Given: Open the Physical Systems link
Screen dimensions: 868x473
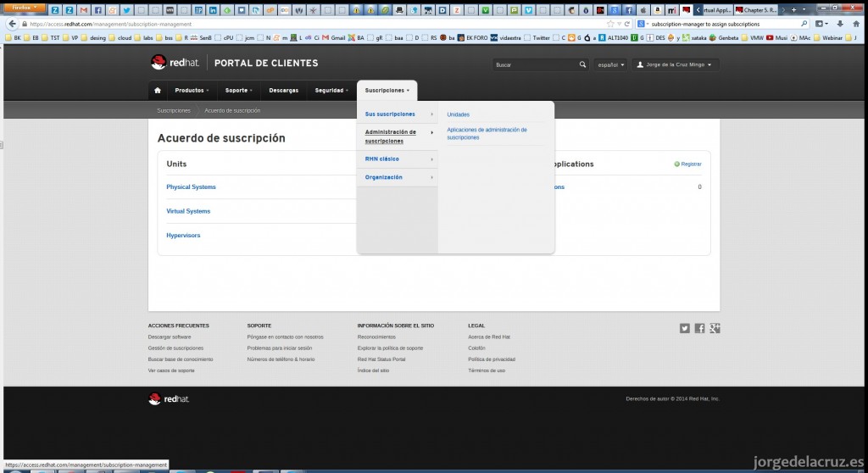Looking at the screenshot, I should click(191, 187).
